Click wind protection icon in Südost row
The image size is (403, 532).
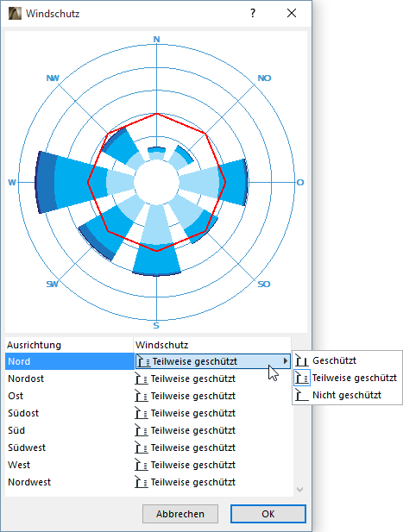[142, 413]
